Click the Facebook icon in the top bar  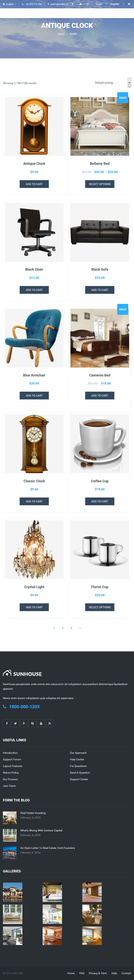(73, 4)
